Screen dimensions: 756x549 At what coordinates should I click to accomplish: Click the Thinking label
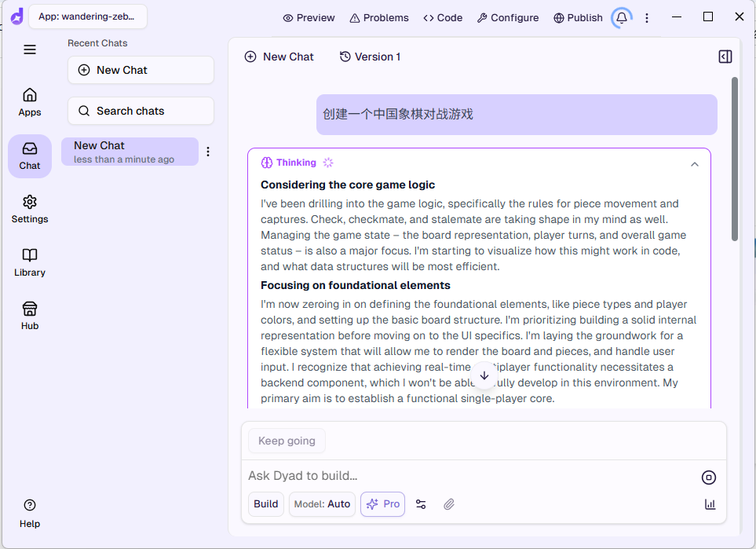(x=296, y=163)
